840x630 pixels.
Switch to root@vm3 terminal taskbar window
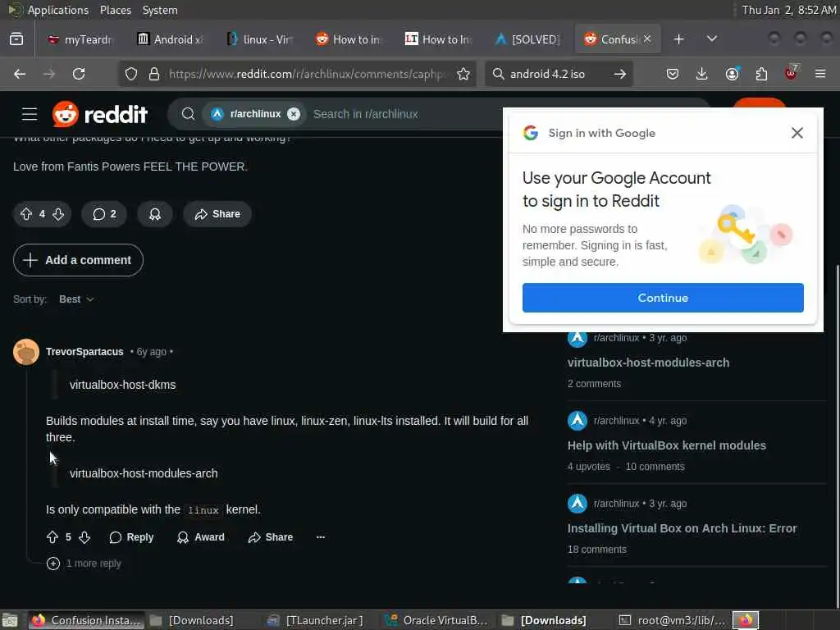coord(672,620)
